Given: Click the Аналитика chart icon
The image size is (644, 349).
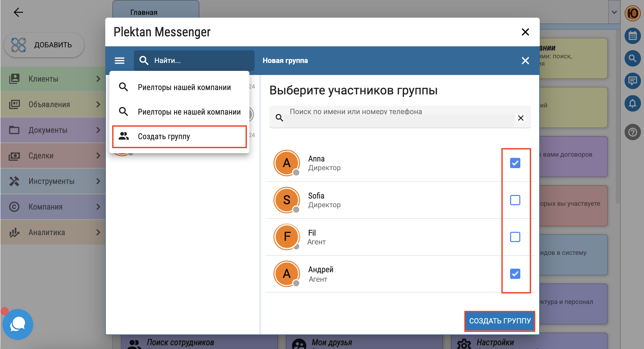Looking at the screenshot, I should (x=14, y=232).
